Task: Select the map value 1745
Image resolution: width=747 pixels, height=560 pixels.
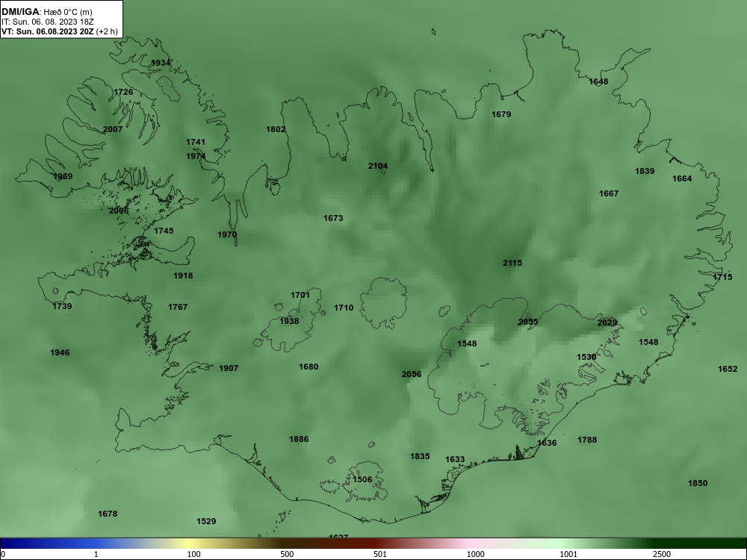Action: [164, 231]
